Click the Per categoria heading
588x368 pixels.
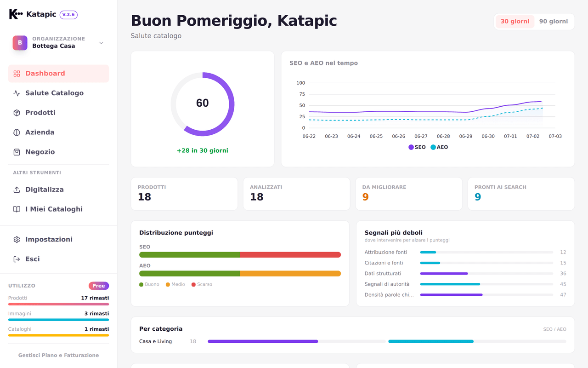[x=161, y=329]
